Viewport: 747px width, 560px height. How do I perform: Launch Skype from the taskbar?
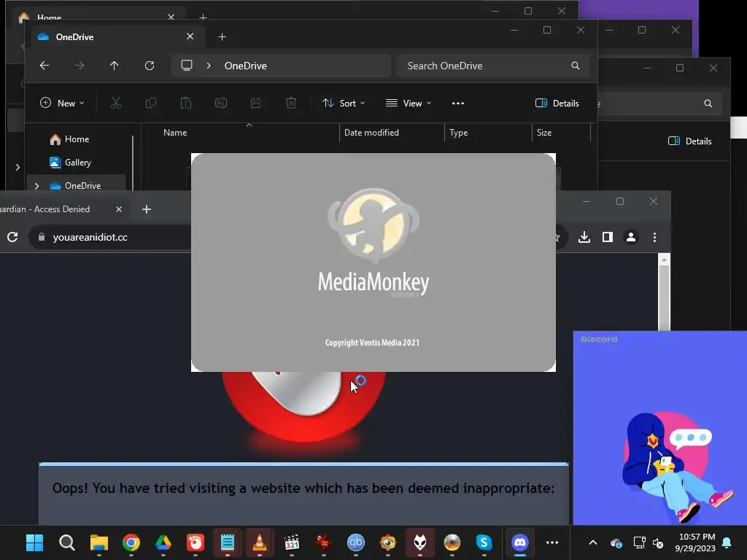484,542
